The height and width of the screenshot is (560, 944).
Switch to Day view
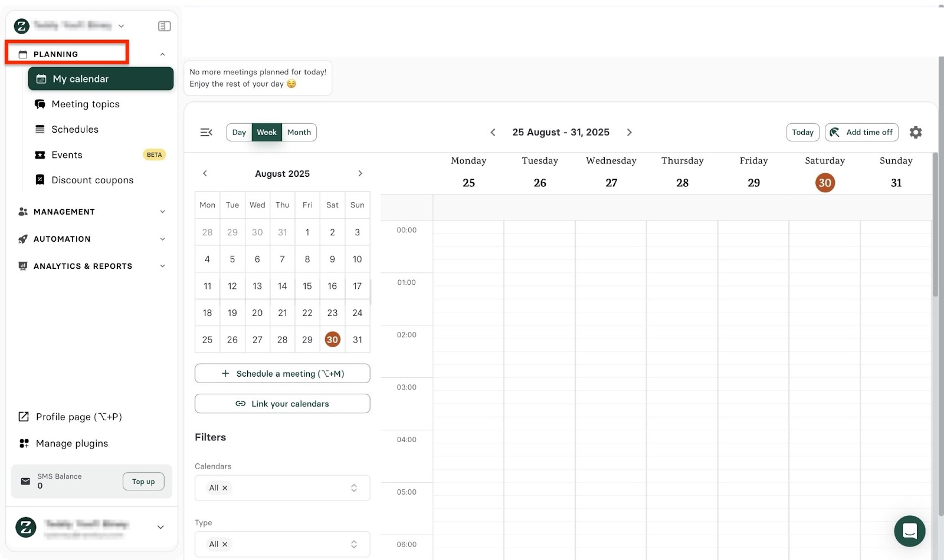point(239,132)
